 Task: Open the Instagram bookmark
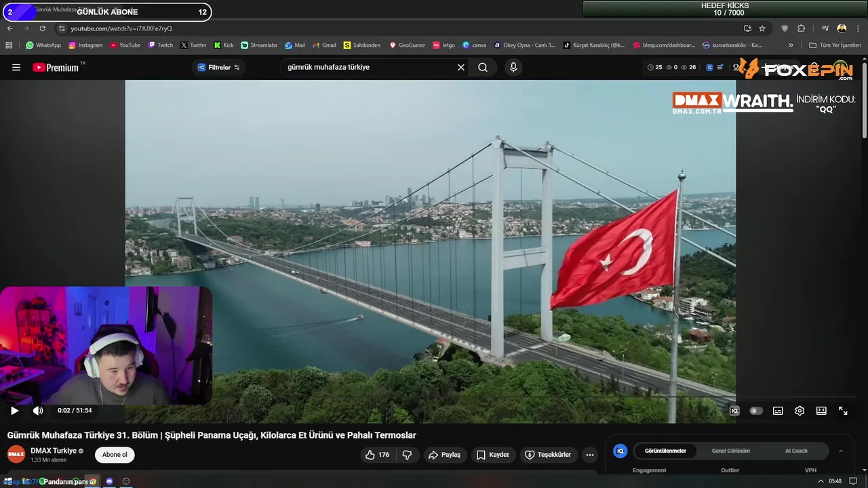point(85,45)
